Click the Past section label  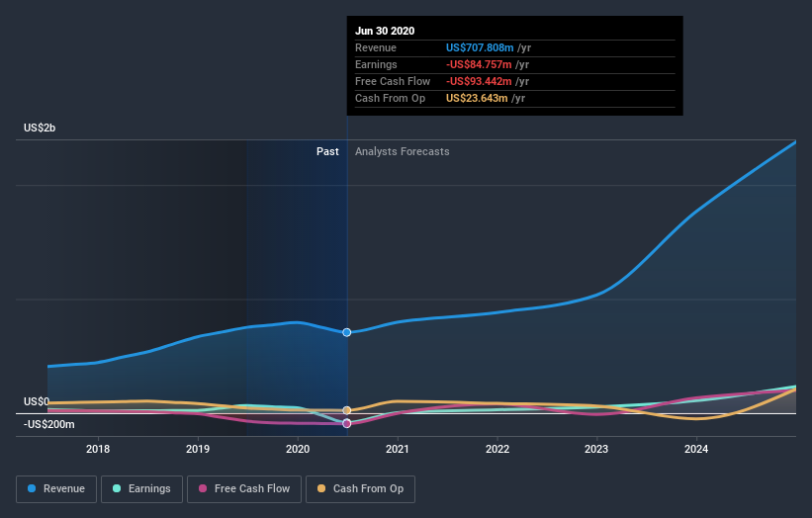point(327,151)
